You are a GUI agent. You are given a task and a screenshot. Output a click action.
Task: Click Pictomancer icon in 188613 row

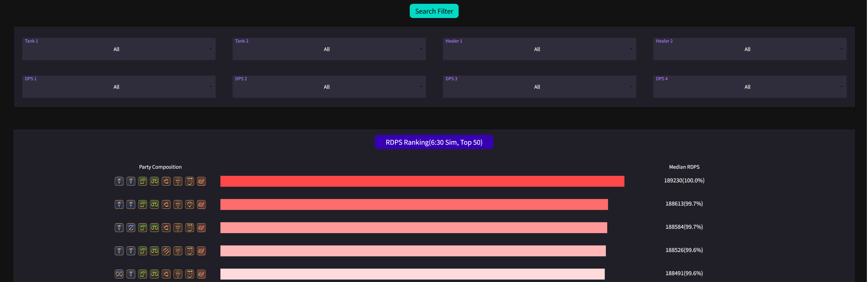pyautogui.click(x=202, y=204)
